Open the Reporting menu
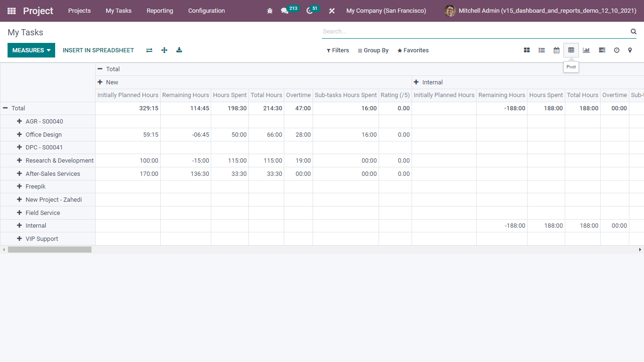This screenshot has height=362, width=644. click(x=160, y=11)
